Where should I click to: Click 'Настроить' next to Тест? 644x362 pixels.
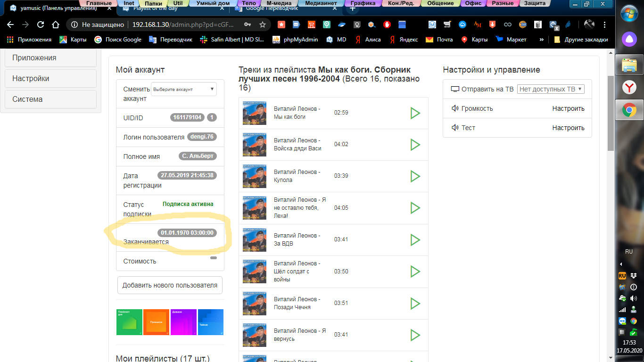[x=568, y=128]
